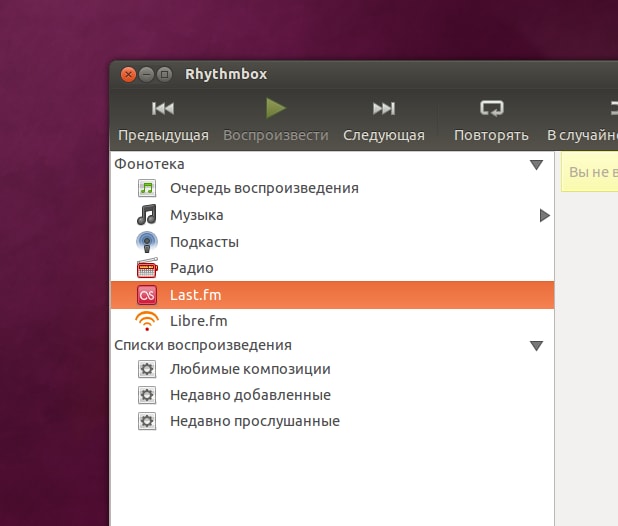The image size is (618, 526).
Task: Toggle the Repeat loop icon
Action: pos(491,108)
